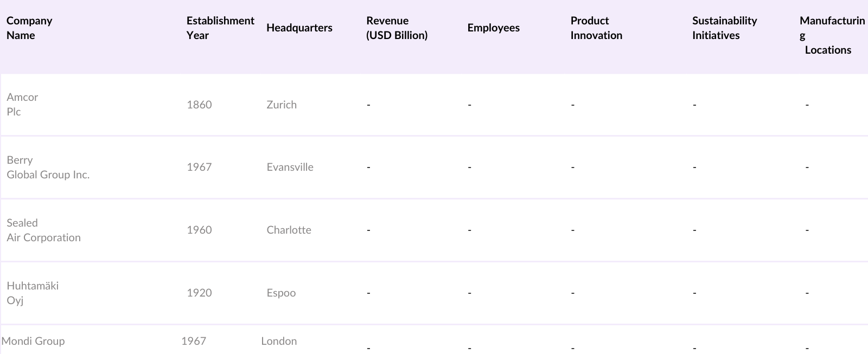Click the Headquarters column header

299,28
